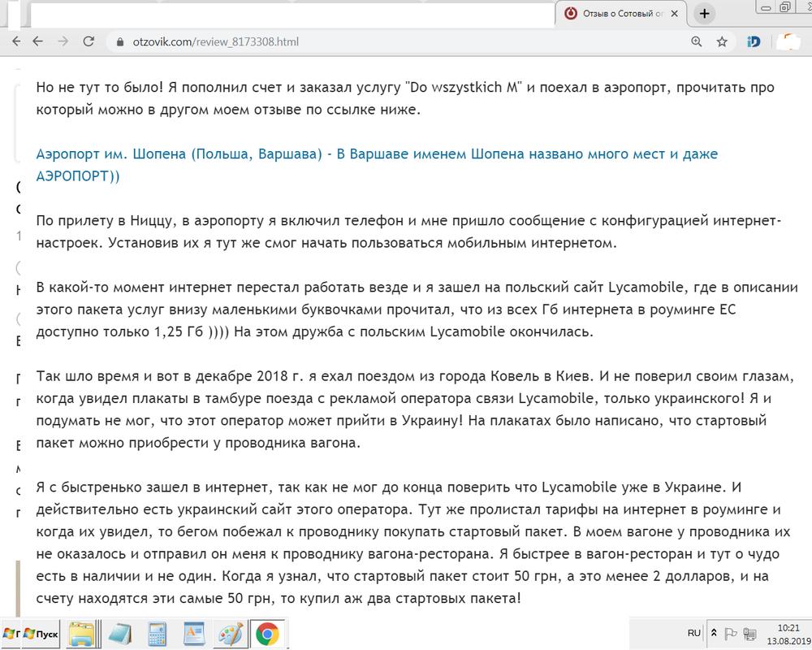Open the 10:21 clock and calendar

click(788, 634)
